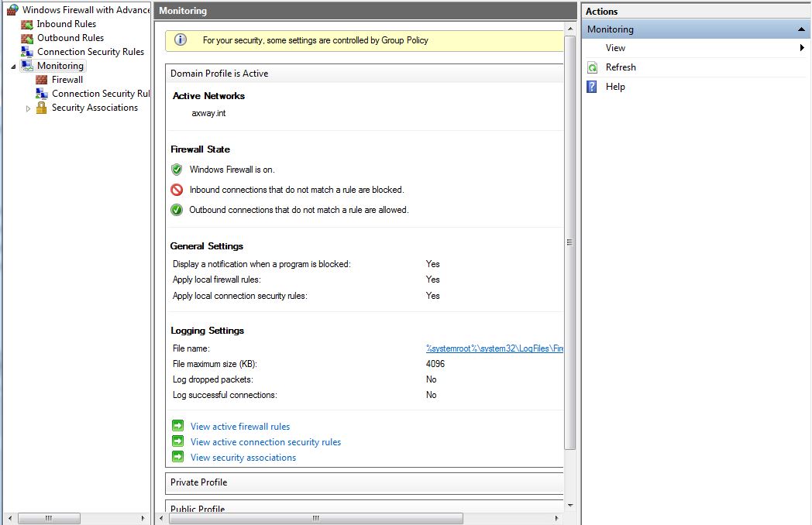Image resolution: width=812 pixels, height=525 pixels.
Task: Expand the Security Associations tree node
Action: click(29, 108)
